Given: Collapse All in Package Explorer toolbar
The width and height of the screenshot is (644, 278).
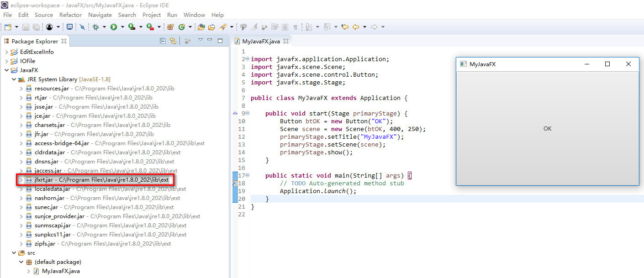Looking at the screenshot, I should click(x=163, y=41).
